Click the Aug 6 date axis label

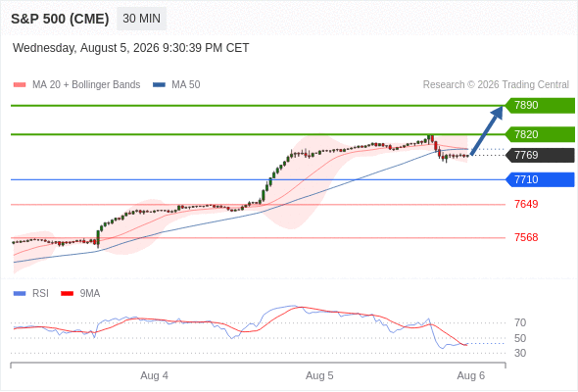(x=471, y=375)
